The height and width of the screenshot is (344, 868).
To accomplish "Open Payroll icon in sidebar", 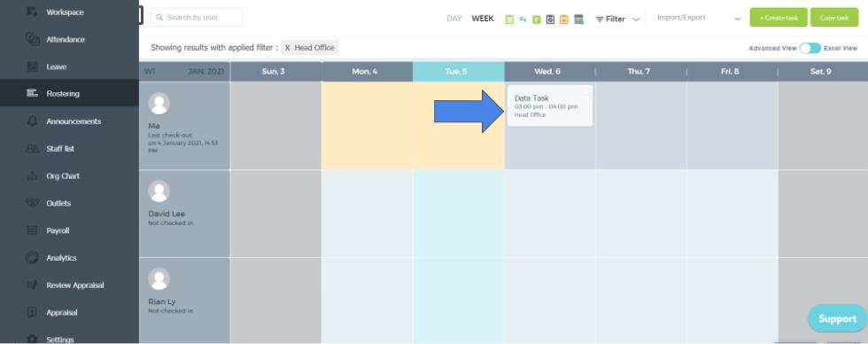I will tap(33, 231).
